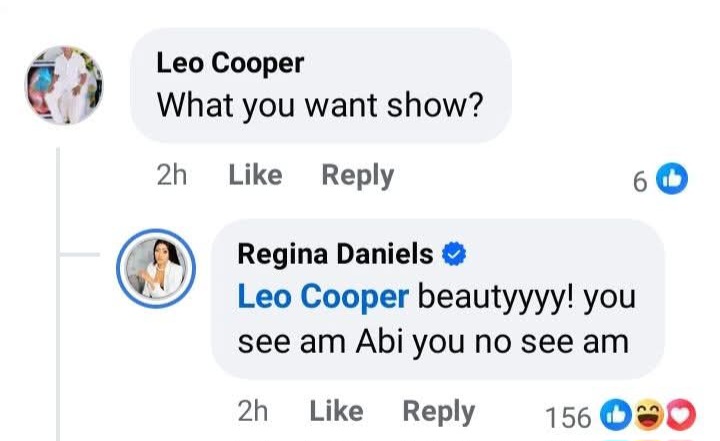Click the 2h timestamp on Regina Daniels' reply

[x=255, y=411]
